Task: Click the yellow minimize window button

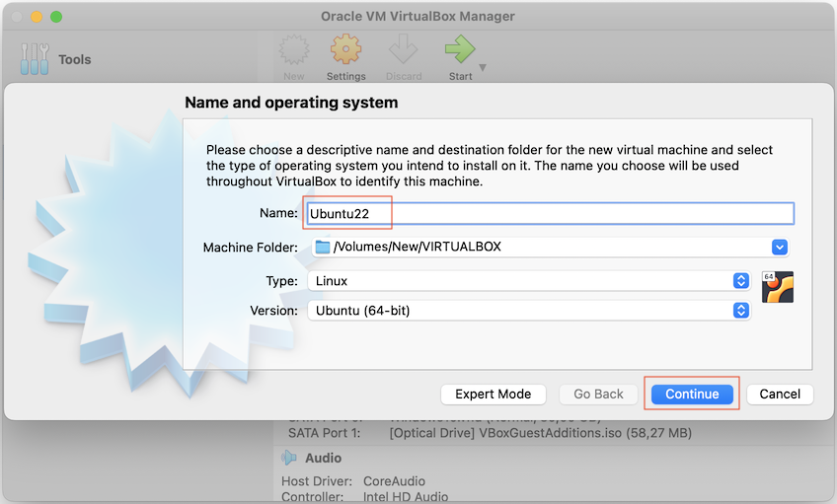Action: click(37, 17)
